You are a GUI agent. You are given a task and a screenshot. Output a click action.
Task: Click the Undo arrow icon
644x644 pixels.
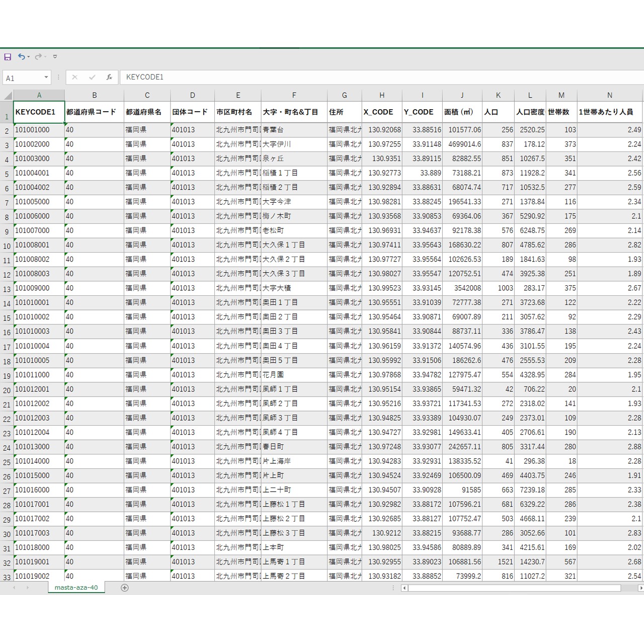(21, 57)
